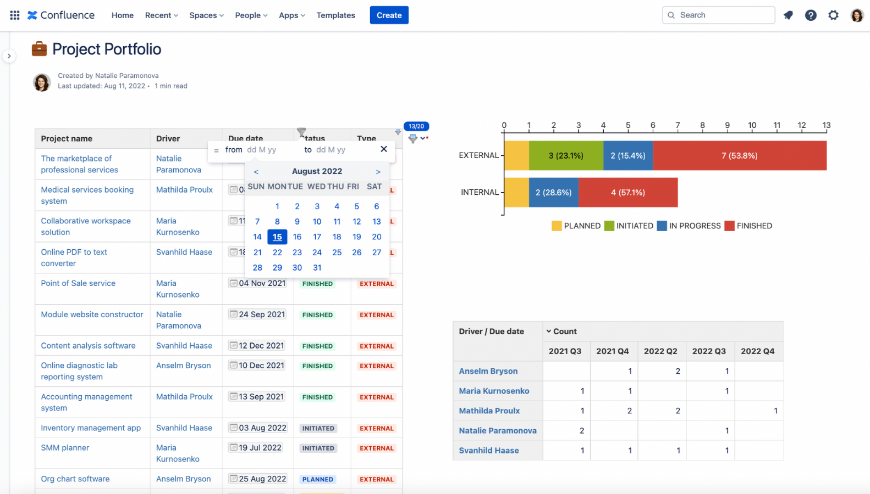Open the Templates menu item
Viewport: 870px width, 494px height.
pyautogui.click(x=335, y=15)
